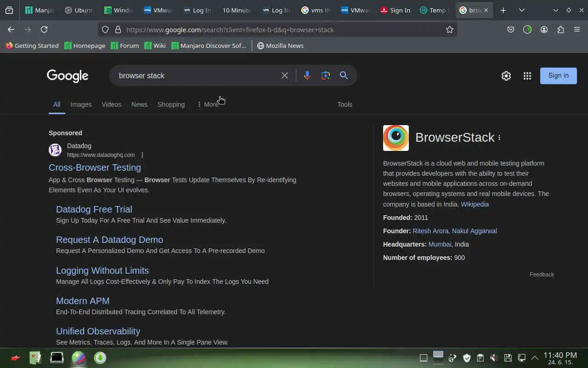
Task: Click founder Ritesh Arora link
Action: point(430,231)
